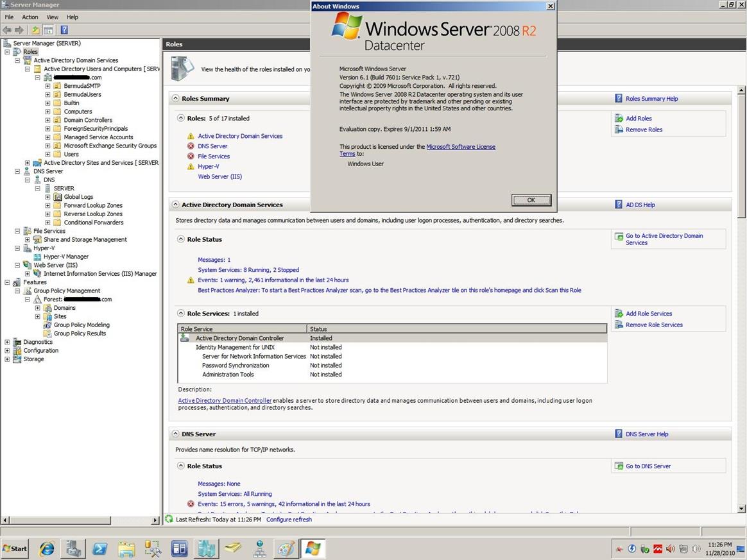Collapse the Roles Summary section
747x560 pixels.
[175, 99]
